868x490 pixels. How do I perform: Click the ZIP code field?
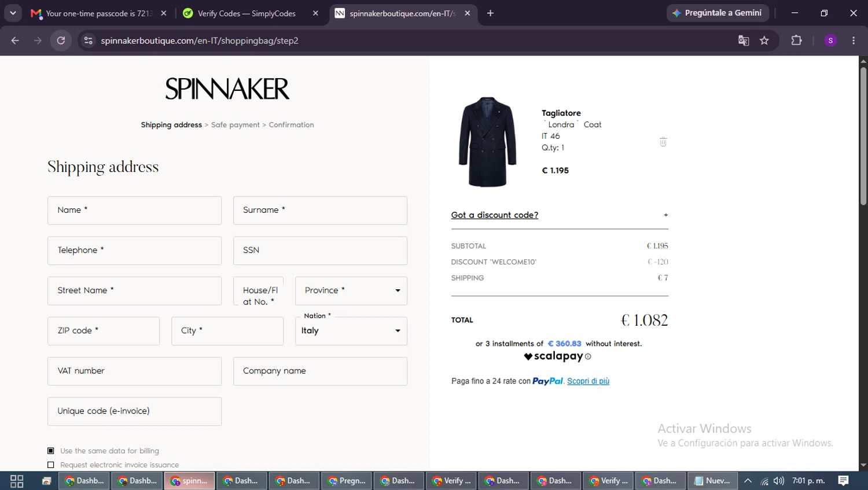pos(104,331)
